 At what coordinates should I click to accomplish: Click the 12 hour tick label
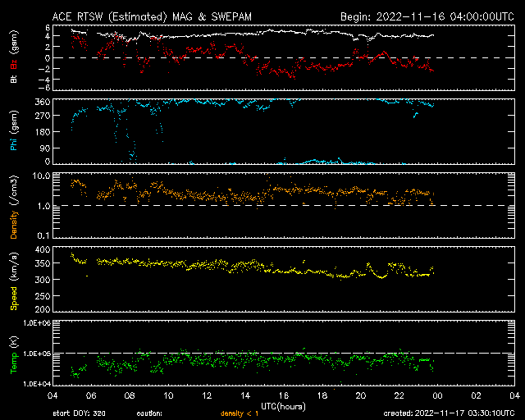pos(207,396)
